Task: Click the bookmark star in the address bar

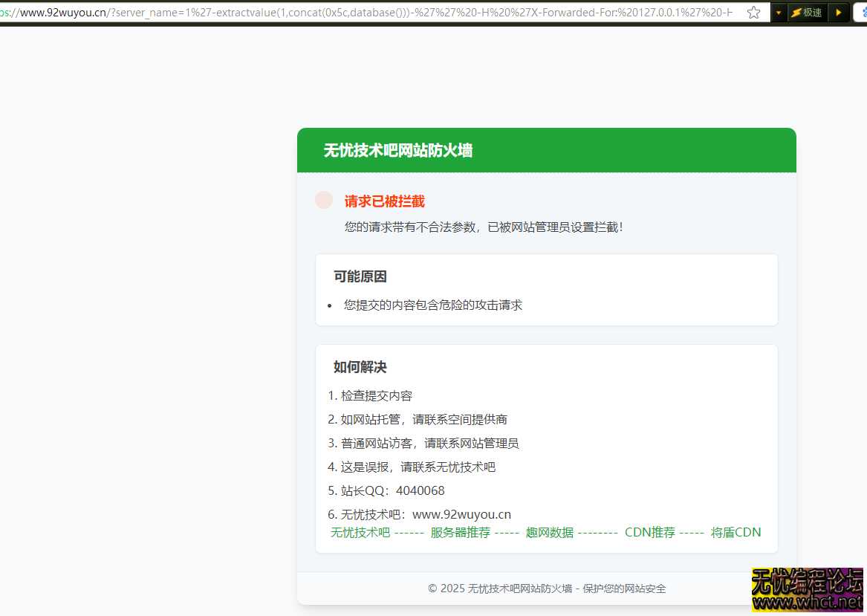Action: coord(753,12)
